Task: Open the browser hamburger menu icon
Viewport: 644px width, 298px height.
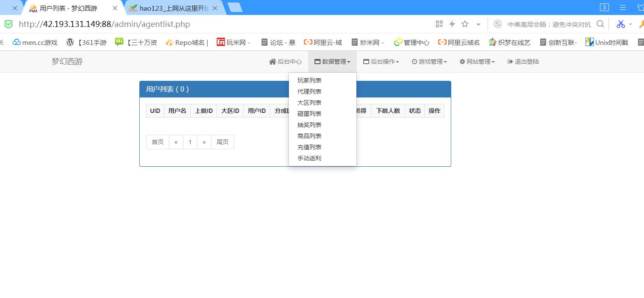Action: click(623, 7)
